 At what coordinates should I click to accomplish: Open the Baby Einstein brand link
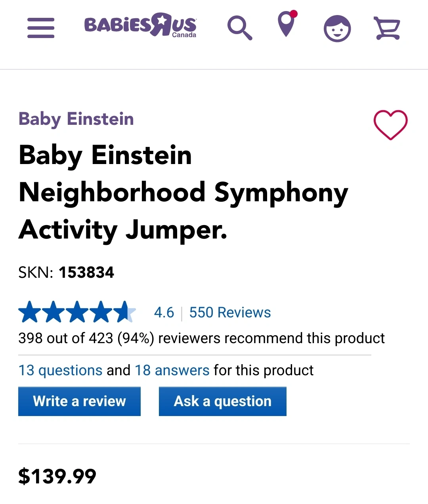click(76, 119)
